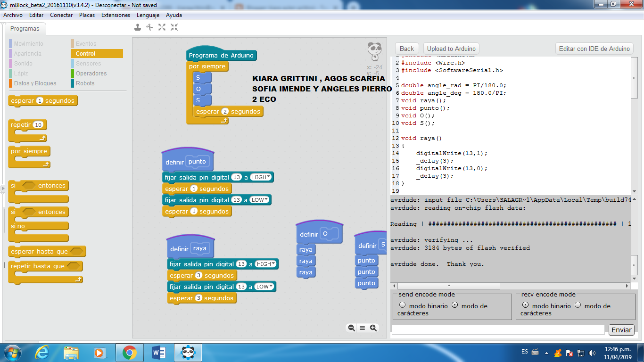Reset script canvas zoom to normal
The width and height of the screenshot is (644, 362).
363,328
